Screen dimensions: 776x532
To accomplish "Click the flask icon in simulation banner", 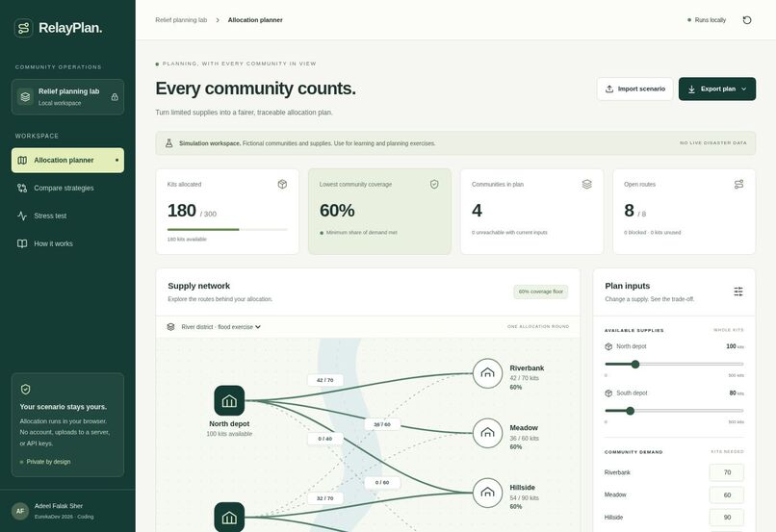I will (x=168, y=143).
